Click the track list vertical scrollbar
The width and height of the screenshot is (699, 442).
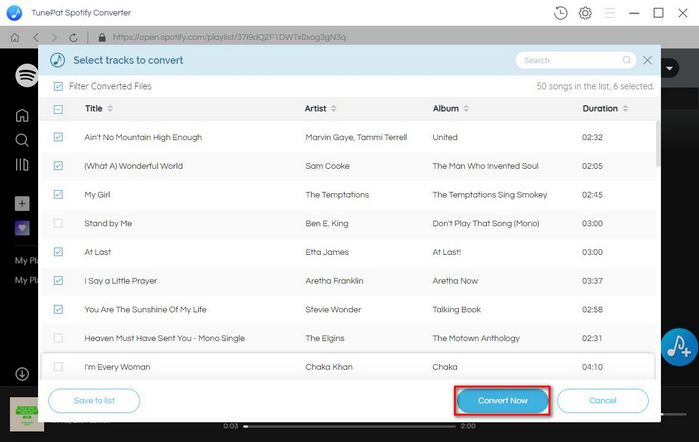pos(658,144)
